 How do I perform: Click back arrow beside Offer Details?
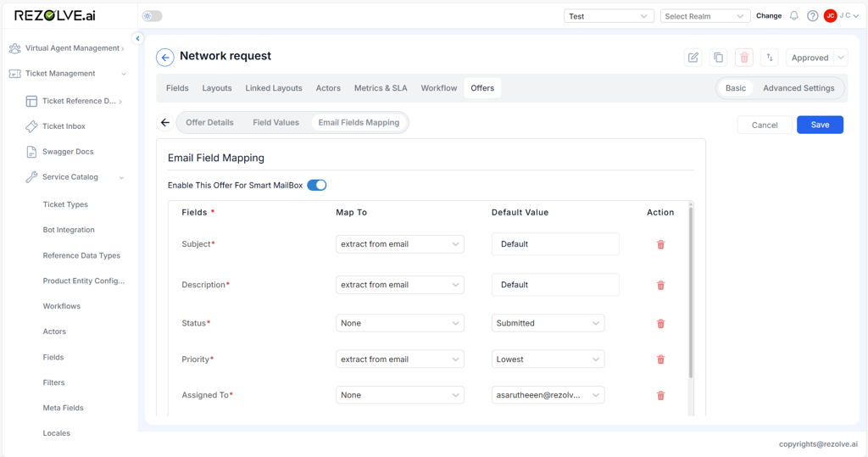click(165, 122)
